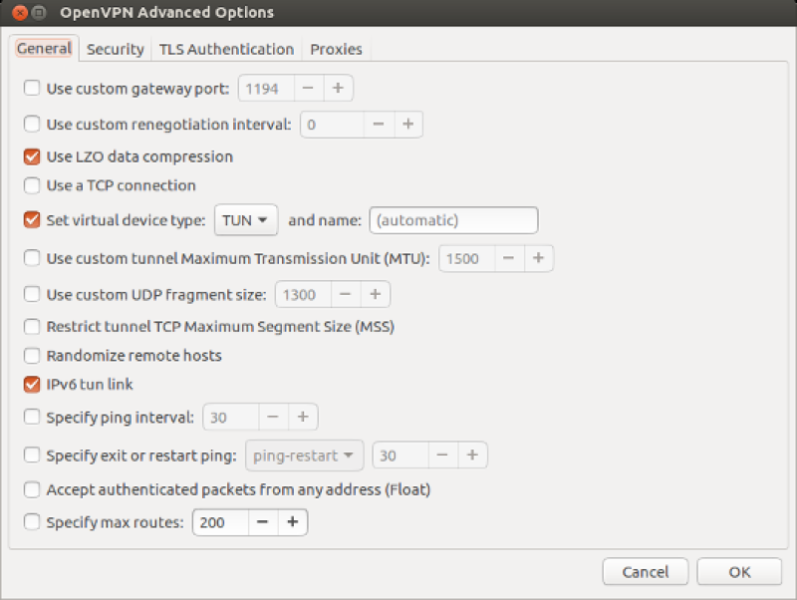Disable LZO data compression checkbox
797x600 pixels.
32,157
